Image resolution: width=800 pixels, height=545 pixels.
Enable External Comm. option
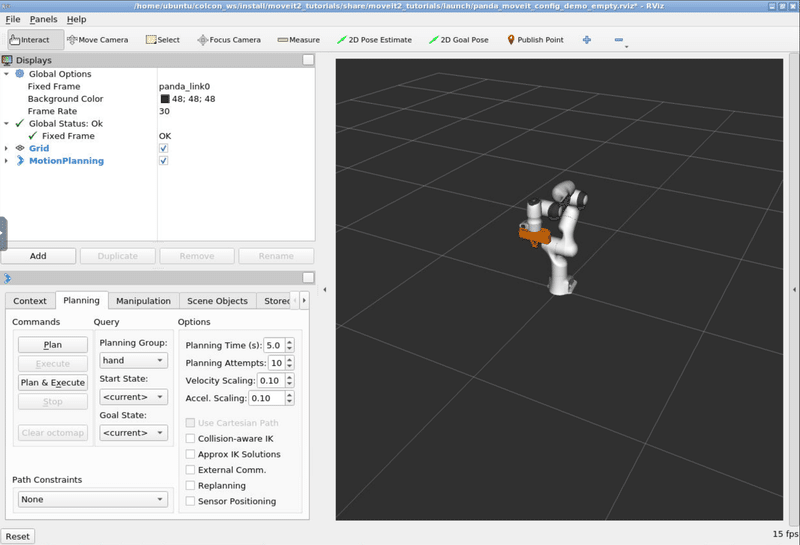coord(190,470)
